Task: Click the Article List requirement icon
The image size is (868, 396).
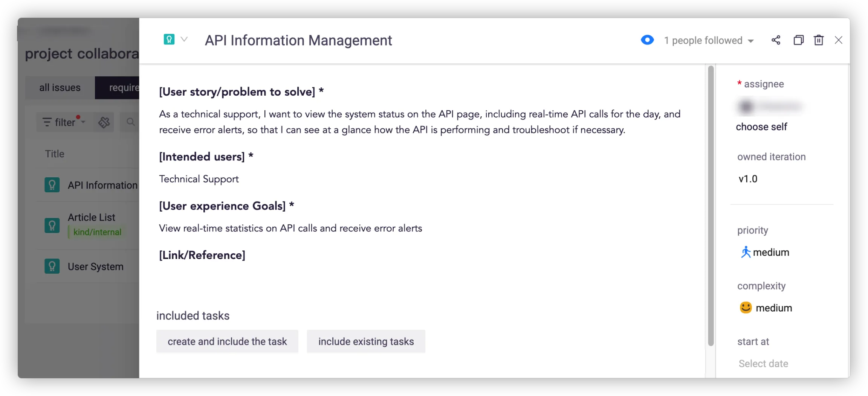Action: click(52, 225)
